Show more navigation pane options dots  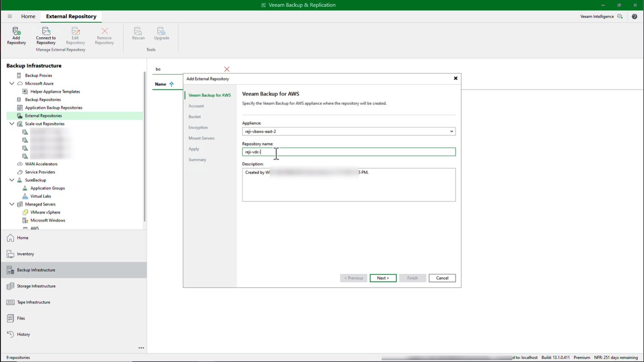click(x=141, y=348)
